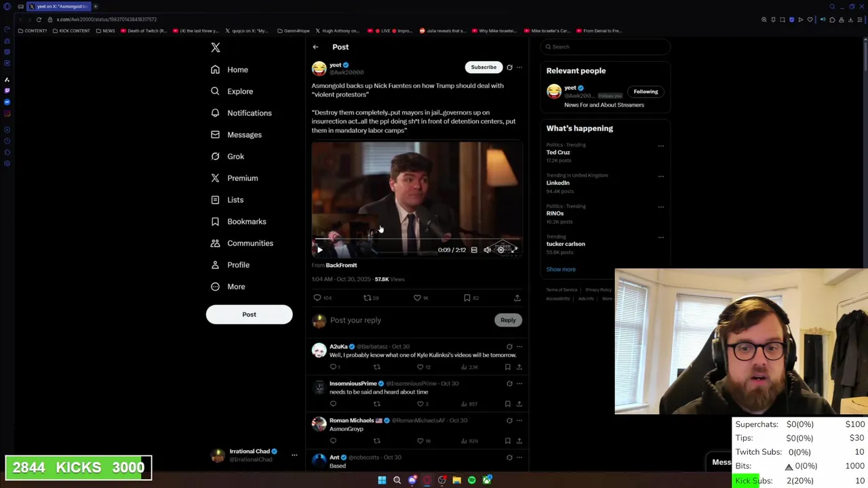Subscribe to yeet's account
Screen dimensions: 868x488
click(x=484, y=67)
